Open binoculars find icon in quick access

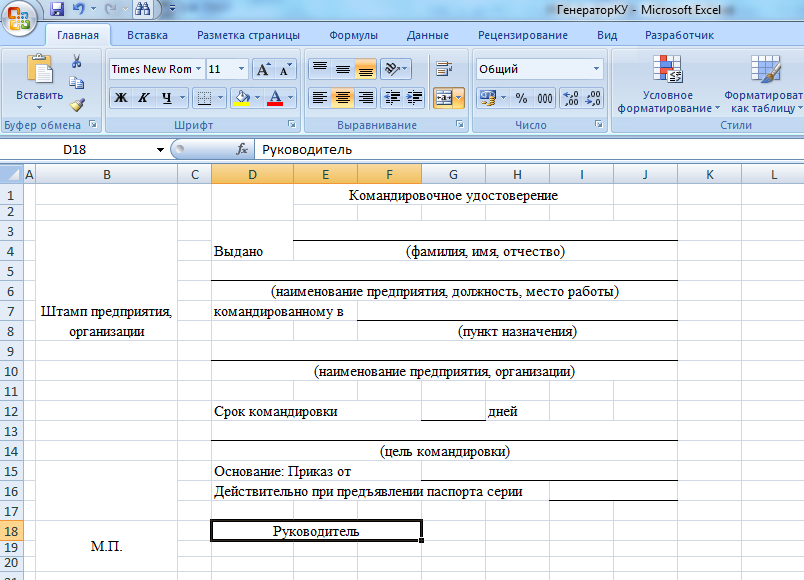click(x=142, y=9)
